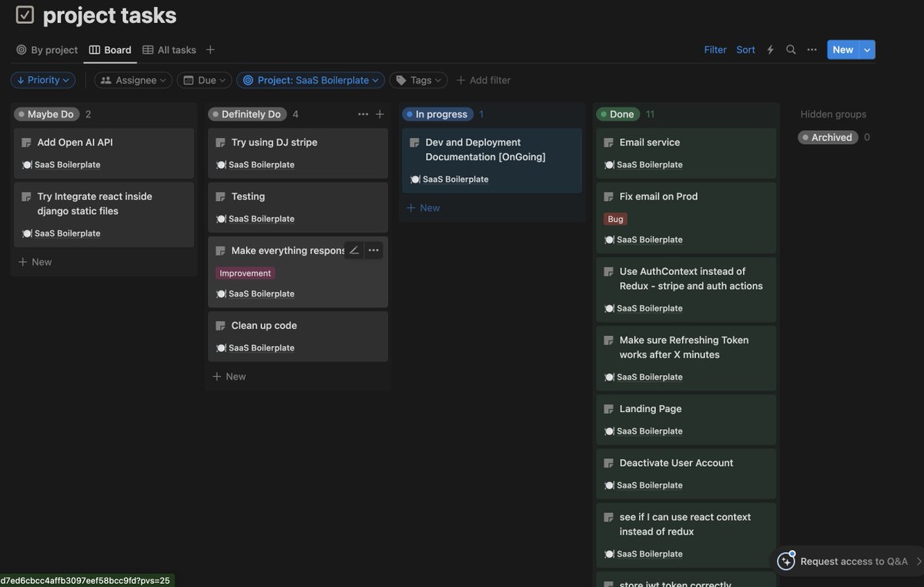Viewport: 924px width, 587px height.
Task: Click the Landing Page card title
Action: pyautogui.click(x=651, y=409)
